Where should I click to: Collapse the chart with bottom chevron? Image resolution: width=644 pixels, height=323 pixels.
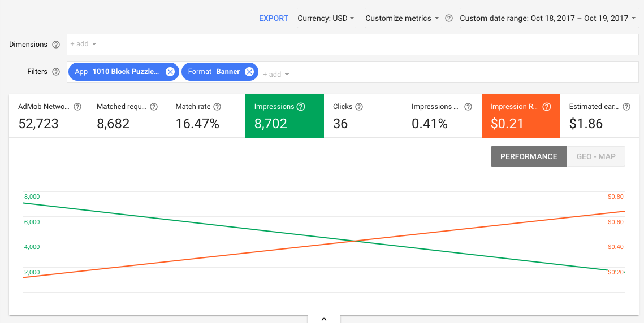tap(323, 319)
